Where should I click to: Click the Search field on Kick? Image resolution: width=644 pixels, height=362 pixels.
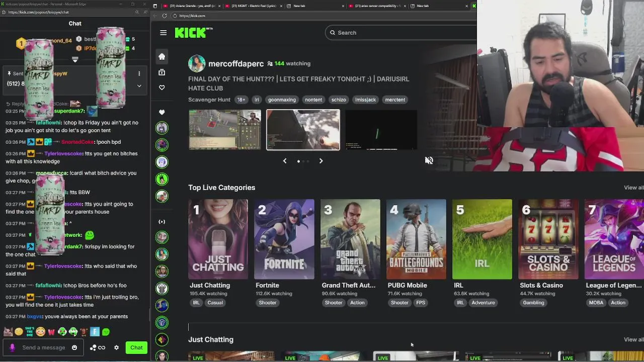400,33
